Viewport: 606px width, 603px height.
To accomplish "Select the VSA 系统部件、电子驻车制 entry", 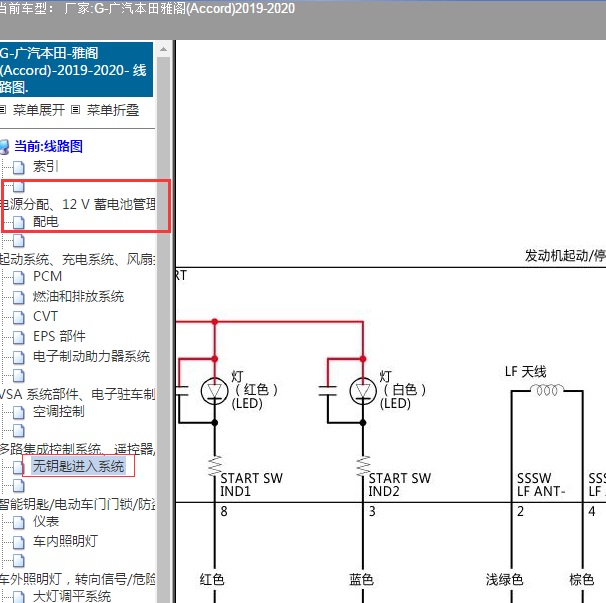I will click(78, 394).
